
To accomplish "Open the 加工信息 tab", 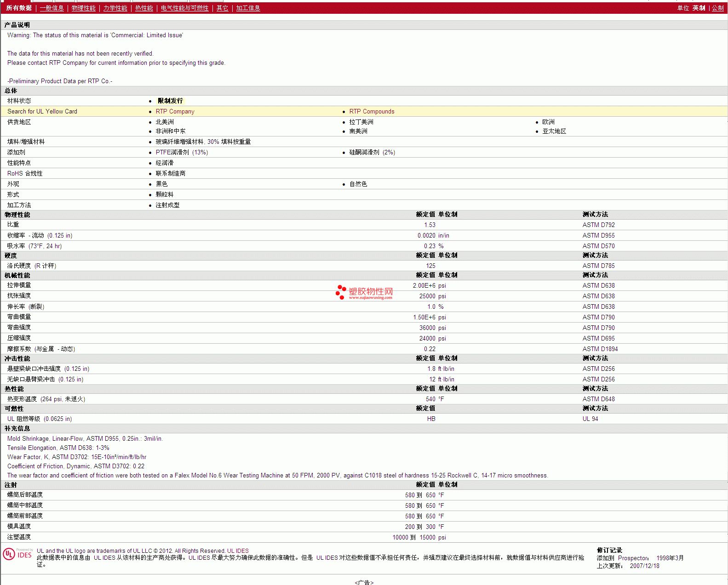I will pyautogui.click(x=248, y=8).
